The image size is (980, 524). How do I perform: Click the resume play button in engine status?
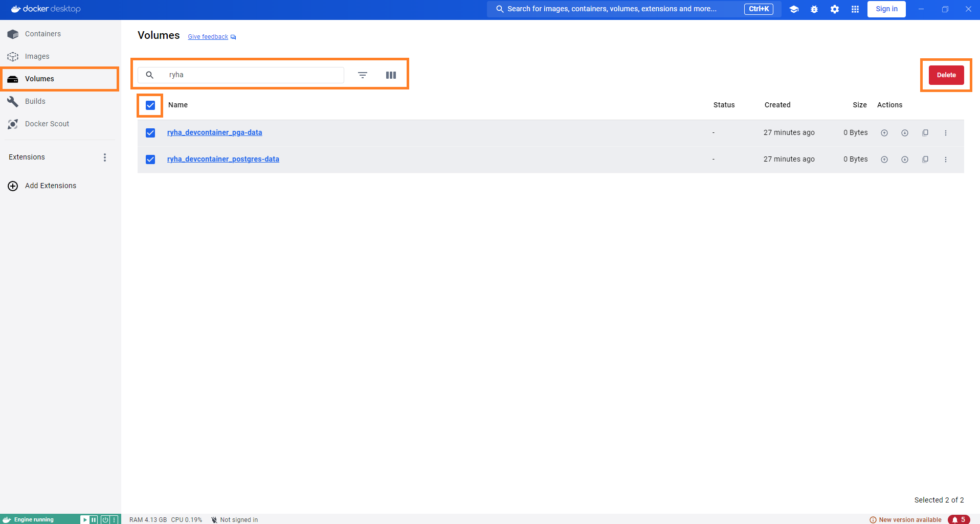(x=84, y=519)
